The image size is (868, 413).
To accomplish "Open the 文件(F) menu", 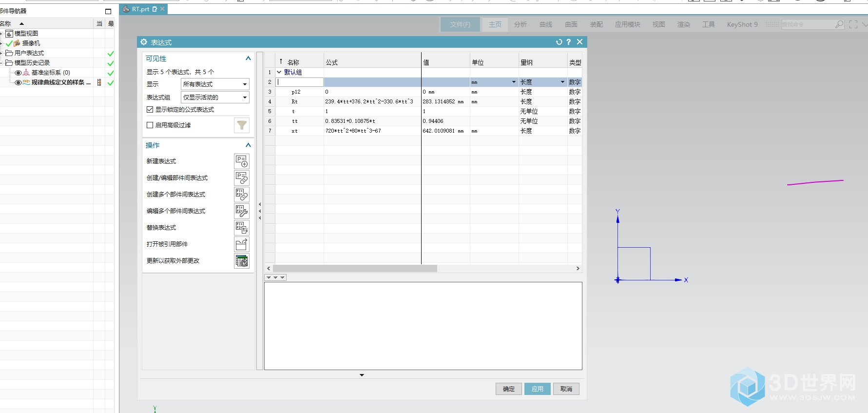I will (460, 24).
